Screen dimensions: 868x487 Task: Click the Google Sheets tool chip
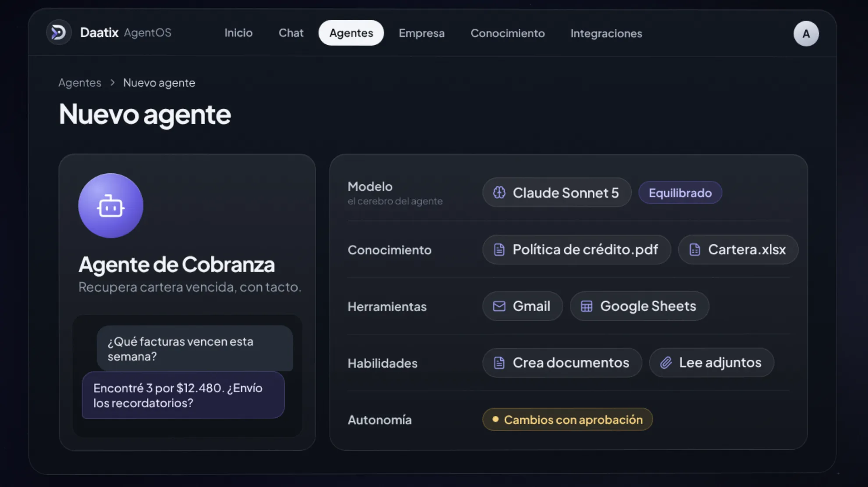click(x=639, y=306)
